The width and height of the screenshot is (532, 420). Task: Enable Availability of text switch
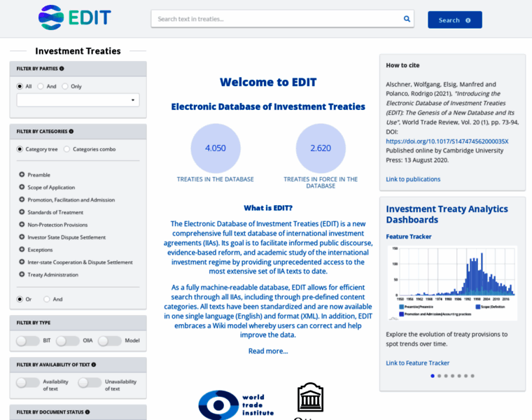point(28,383)
